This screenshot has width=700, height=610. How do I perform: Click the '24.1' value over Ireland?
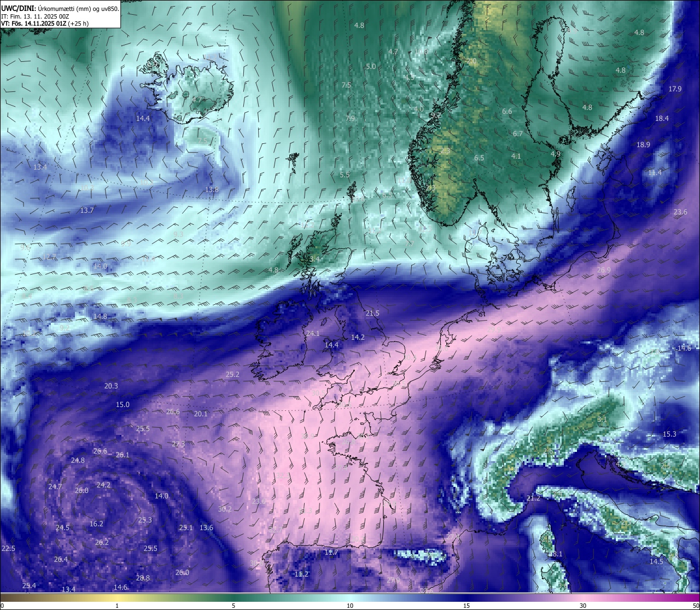click(x=313, y=334)
